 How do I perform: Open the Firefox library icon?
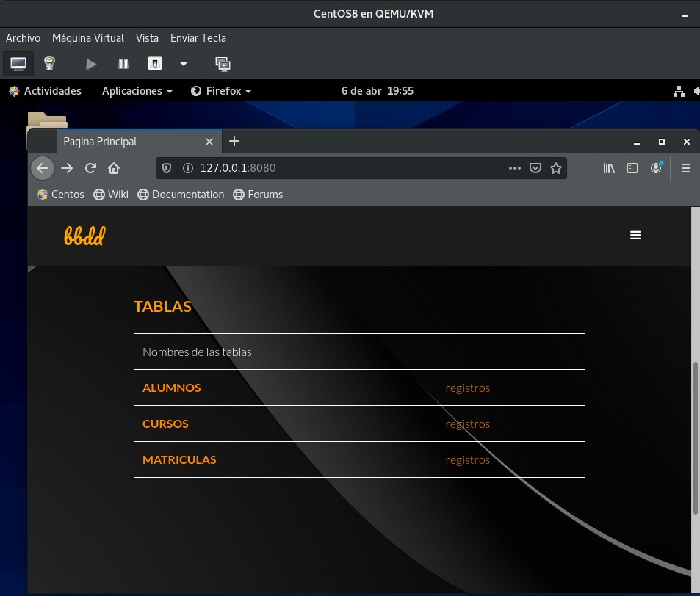tap(609, 168)
